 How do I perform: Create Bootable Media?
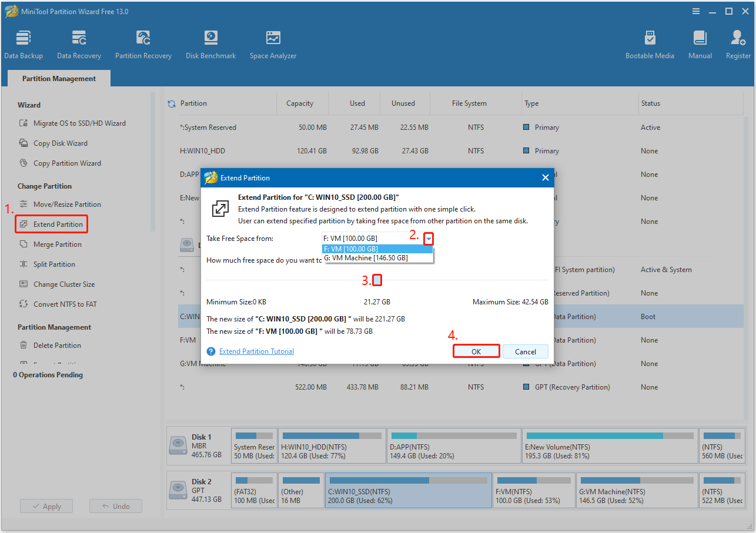650,43
